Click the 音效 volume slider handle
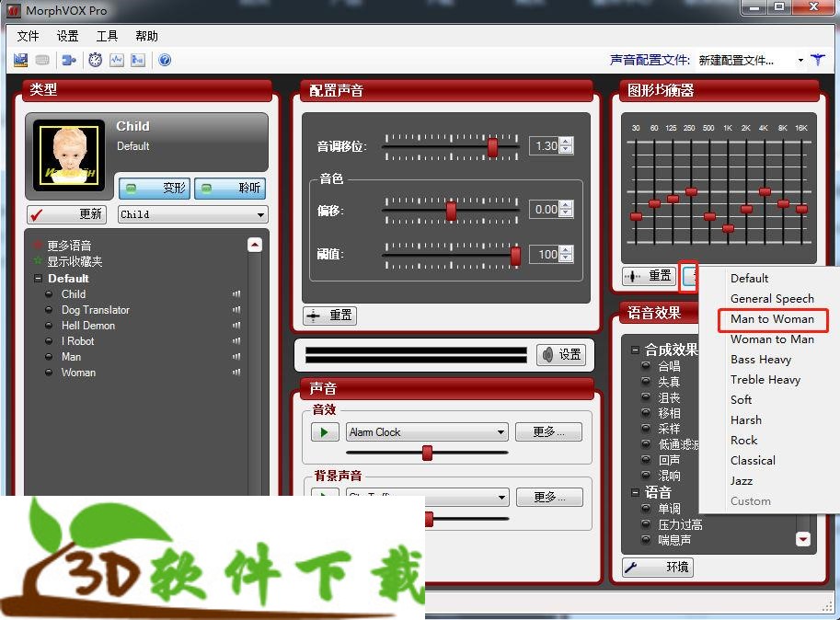This screenshot has width=840, height=620. 427,453
